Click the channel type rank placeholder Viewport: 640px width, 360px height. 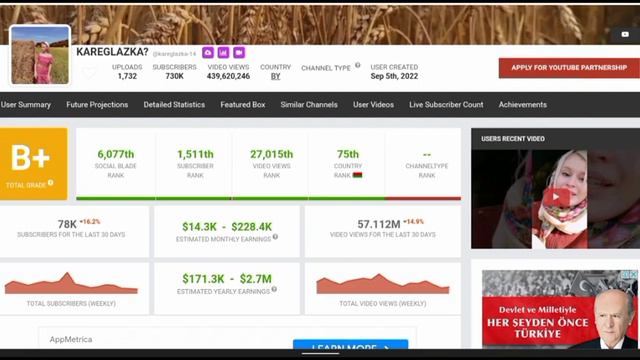pyautogui.click(x=427, y=155)
